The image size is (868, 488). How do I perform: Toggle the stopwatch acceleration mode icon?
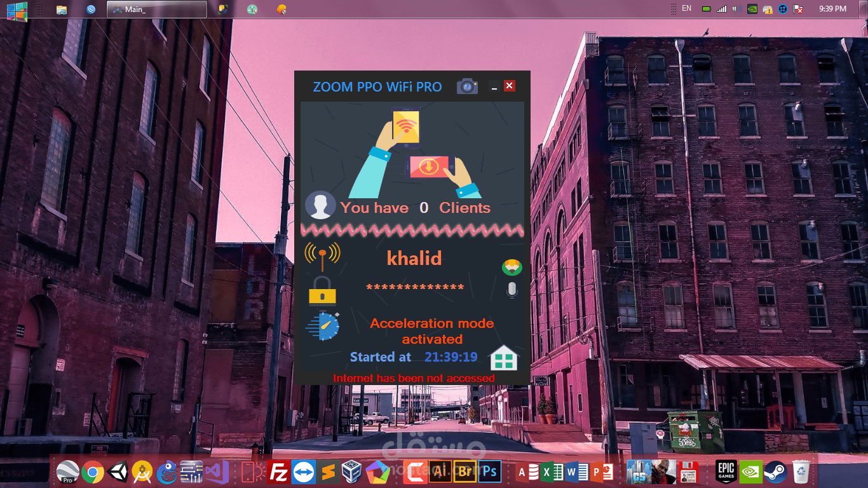[323, 325]
